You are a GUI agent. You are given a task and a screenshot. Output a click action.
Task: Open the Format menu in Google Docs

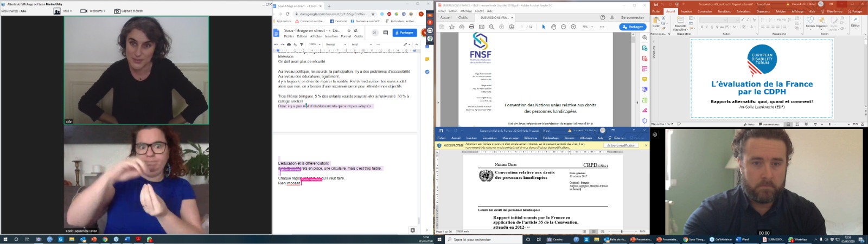click(346, 36)
